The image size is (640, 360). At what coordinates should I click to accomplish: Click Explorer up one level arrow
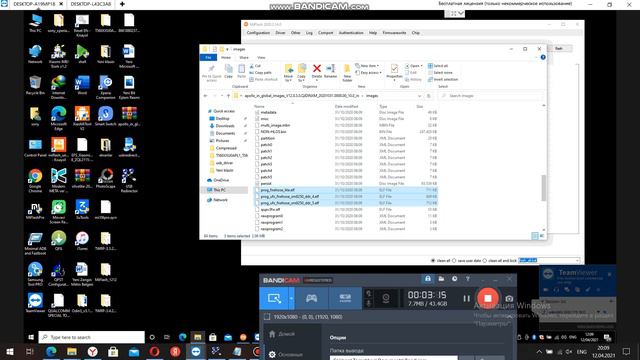point(228,96)
